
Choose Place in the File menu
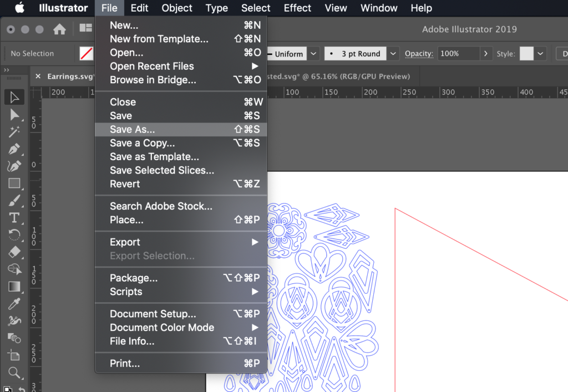(181, 220)
